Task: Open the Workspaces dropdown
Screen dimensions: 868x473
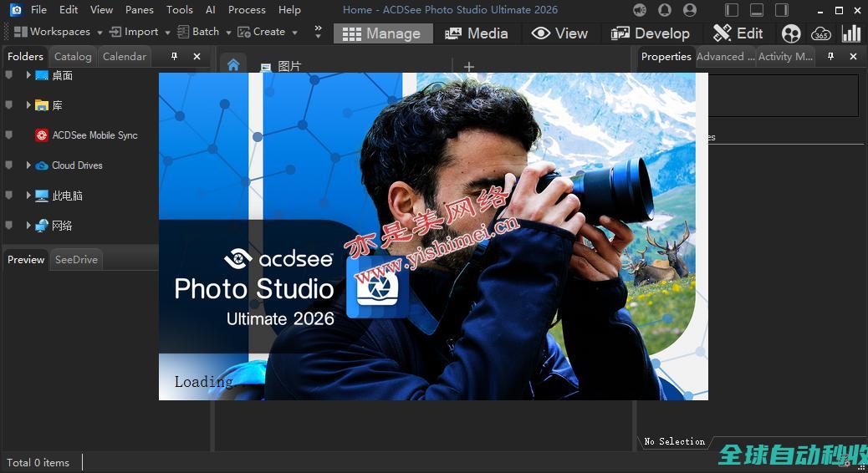Action: click(58, 32)
